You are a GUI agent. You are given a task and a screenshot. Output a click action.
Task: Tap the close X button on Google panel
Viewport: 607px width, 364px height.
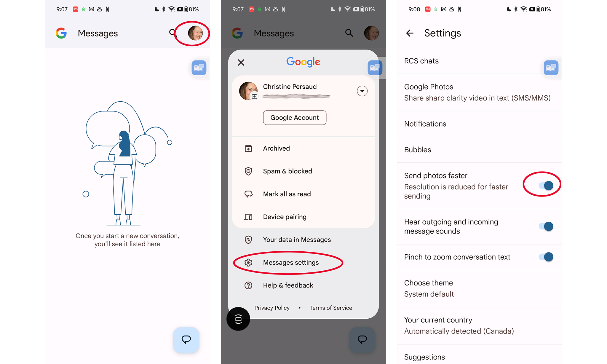[241, 62]
